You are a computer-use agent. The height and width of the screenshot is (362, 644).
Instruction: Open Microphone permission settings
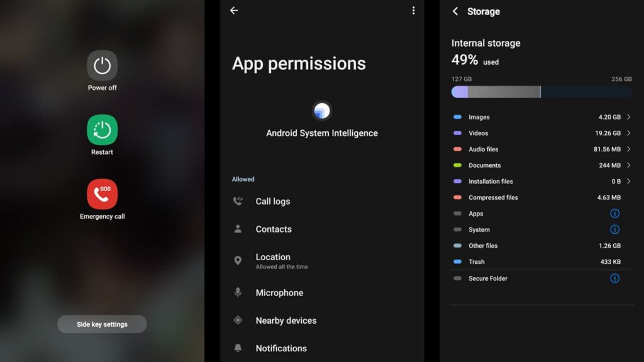279,293
